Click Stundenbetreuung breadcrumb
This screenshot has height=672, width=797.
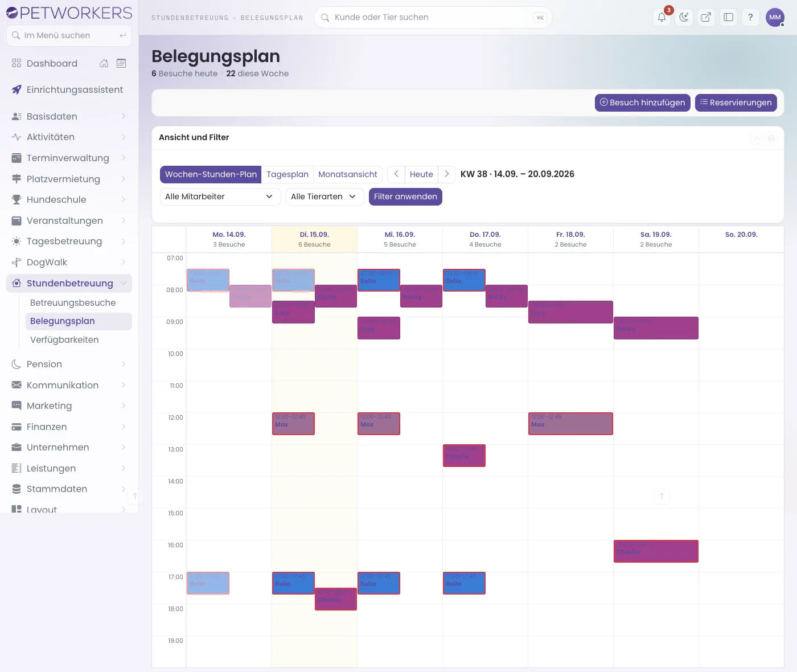click(x=190, y=18)
